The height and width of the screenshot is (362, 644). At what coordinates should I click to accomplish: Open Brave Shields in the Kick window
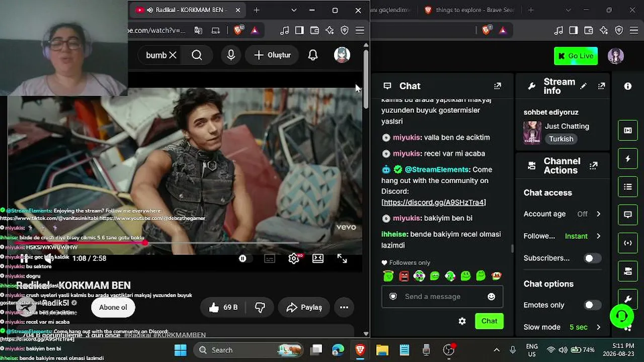[x=487, y=30]
